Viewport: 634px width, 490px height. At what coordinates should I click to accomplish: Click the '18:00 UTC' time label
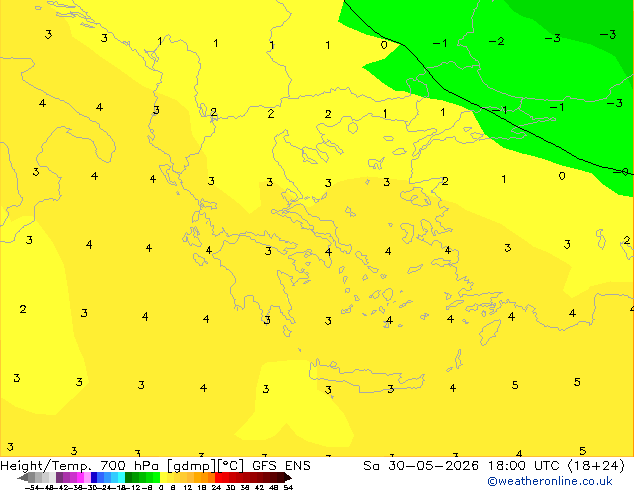[x=526, y=466]
